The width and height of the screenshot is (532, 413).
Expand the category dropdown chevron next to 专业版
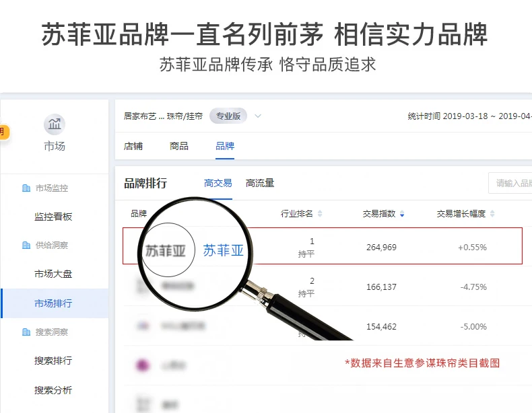coord(258,116)
